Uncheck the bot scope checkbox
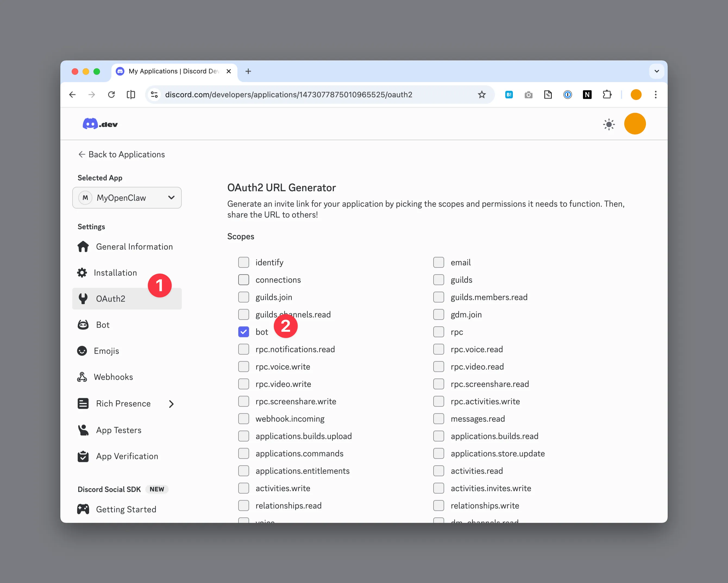Screen dimensions: 728x583 (x=243, y=332)
